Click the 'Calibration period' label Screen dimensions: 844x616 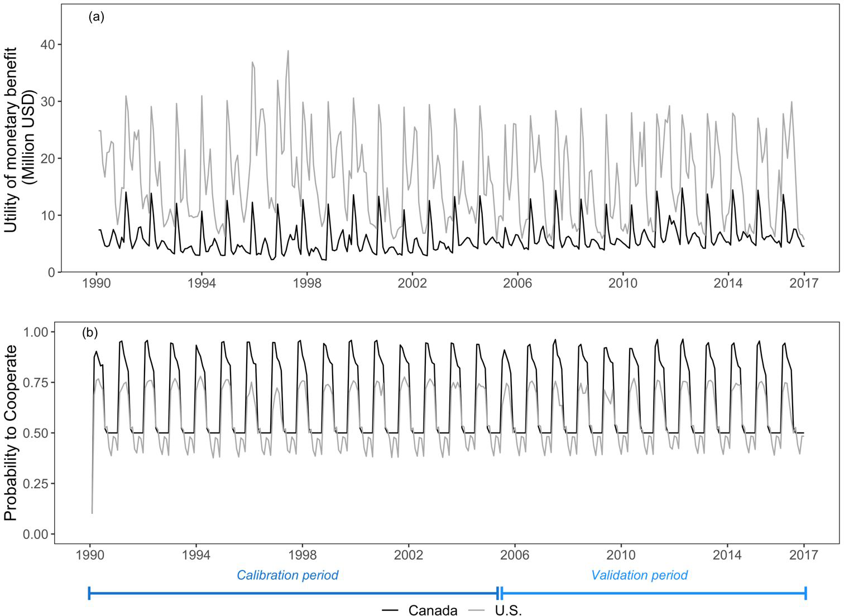tap(287, 575)
